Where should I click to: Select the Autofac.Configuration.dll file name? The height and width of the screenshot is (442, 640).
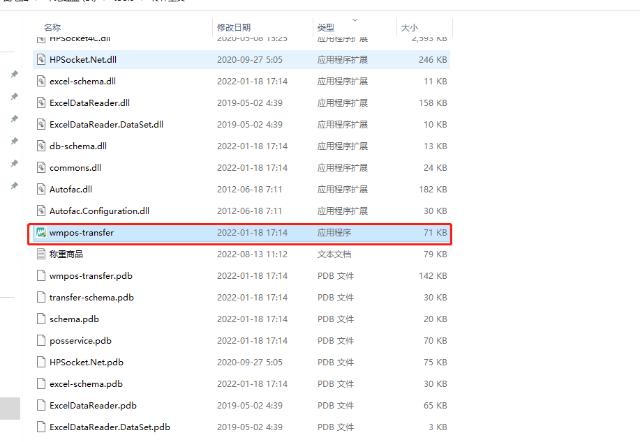99,211
